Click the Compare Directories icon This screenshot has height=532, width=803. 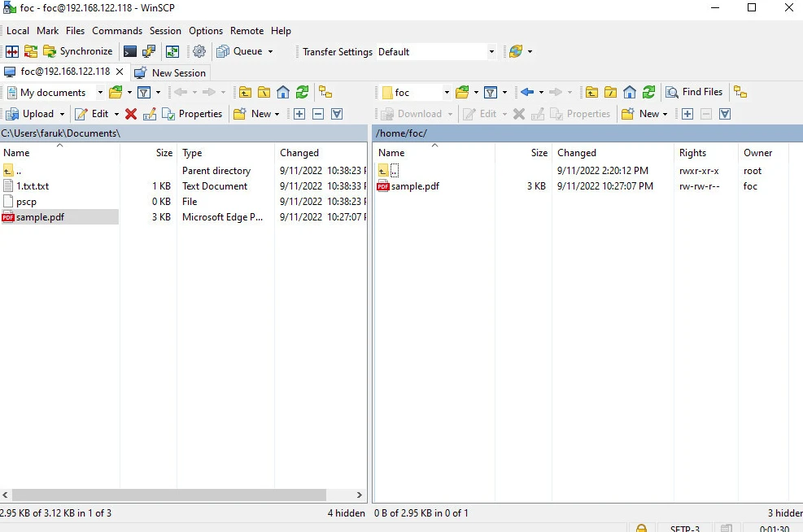point(12,51)
